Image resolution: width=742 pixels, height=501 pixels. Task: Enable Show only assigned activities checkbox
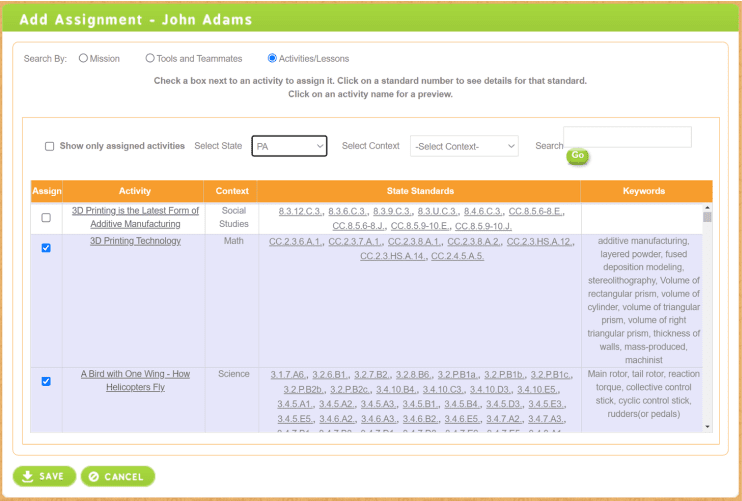(49, 146)
